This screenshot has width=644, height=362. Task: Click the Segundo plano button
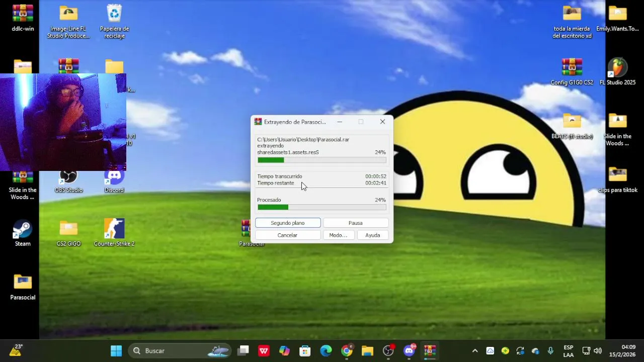pyautogui.click(x=288, y=223)
